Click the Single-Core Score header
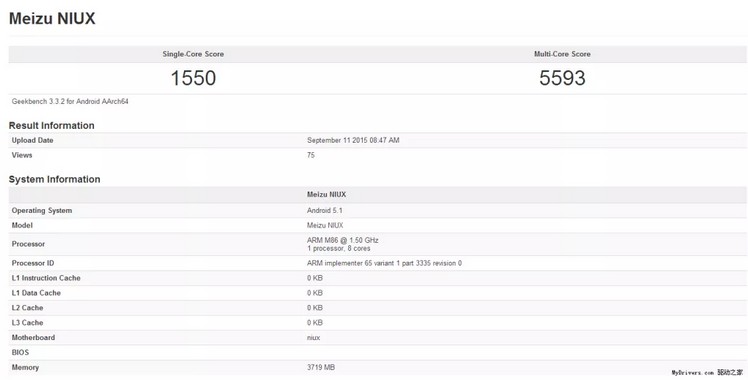Screen dimensions: 748x380 (193, 54)
